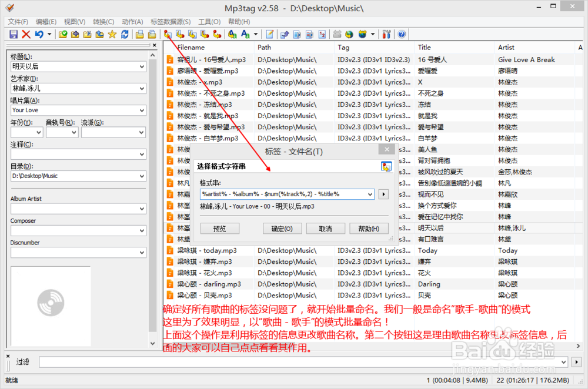Click the 过滤 filter input field

point(303,362)
